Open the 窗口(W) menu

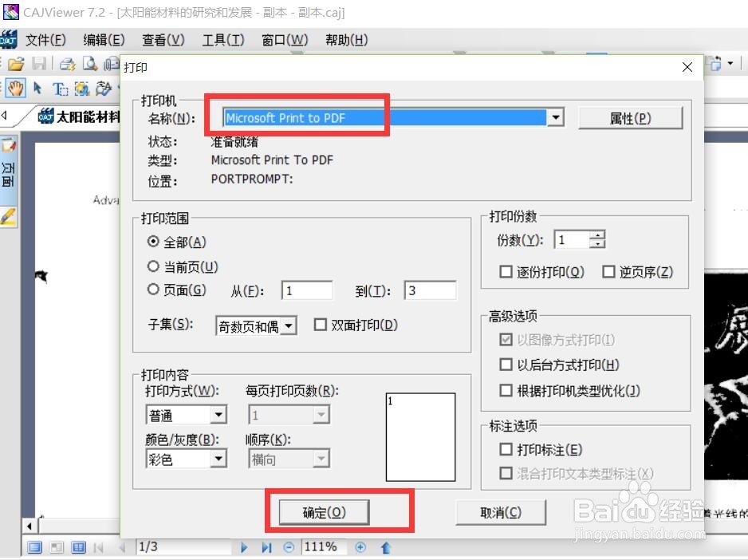coord(285,40)
